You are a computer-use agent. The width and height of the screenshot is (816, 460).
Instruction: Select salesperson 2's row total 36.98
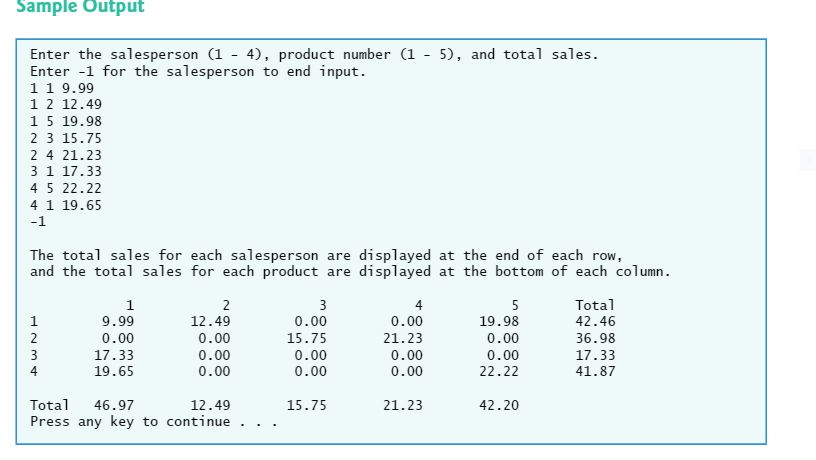[x=595, y=338]
